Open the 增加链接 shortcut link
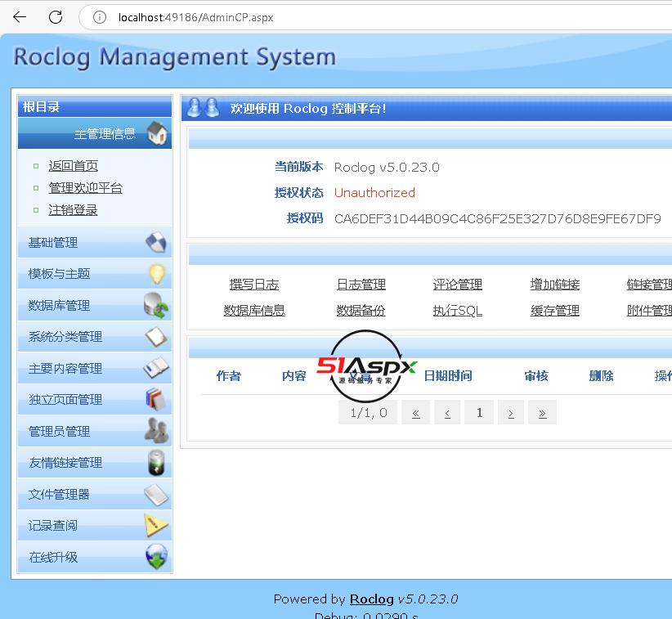 (555, 285)
